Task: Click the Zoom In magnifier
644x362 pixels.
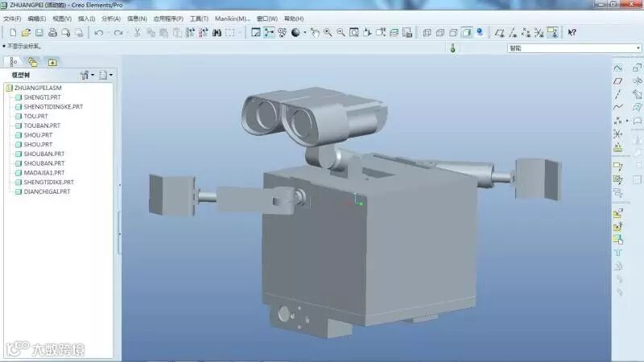Action: [328, 32]
